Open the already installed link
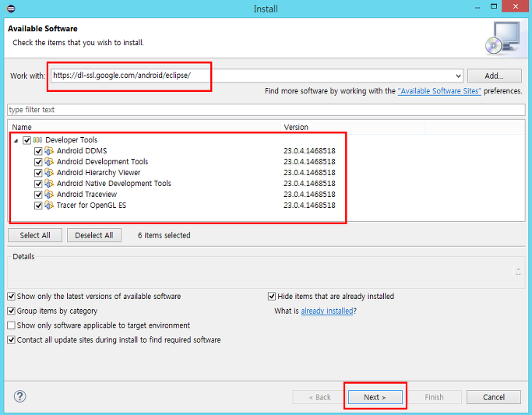 327,311
